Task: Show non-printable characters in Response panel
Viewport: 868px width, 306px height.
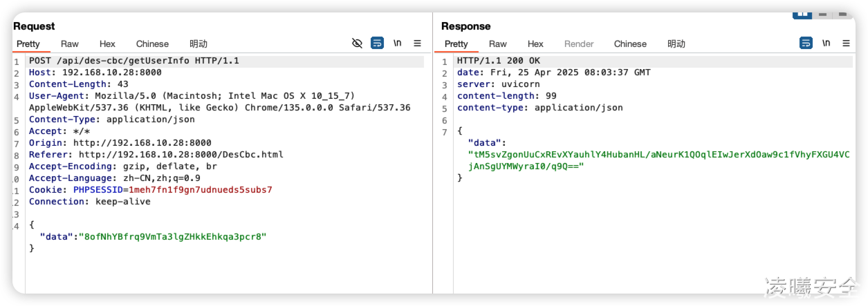Action: point(826,44)
